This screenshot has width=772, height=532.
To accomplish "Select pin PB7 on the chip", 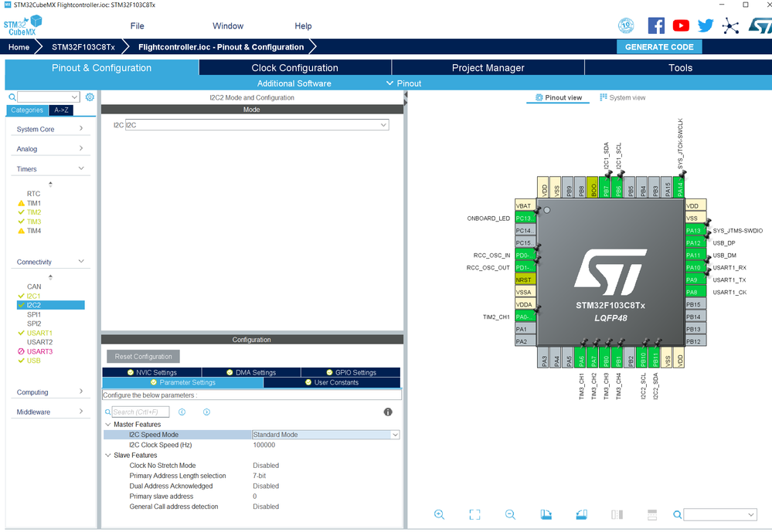I will click(x=606, y=188).
